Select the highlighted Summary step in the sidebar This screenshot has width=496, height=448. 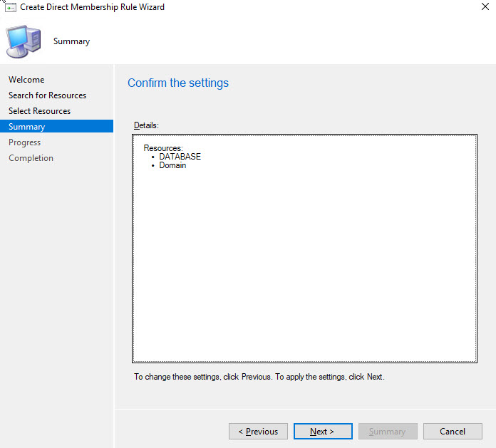pyautogui.click(x=27, y=127)
